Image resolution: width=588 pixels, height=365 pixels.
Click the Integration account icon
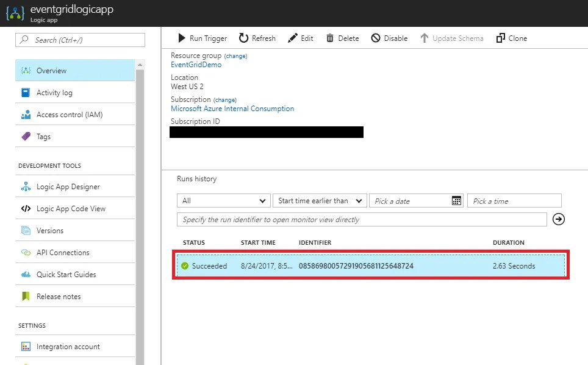click(26, 346)
